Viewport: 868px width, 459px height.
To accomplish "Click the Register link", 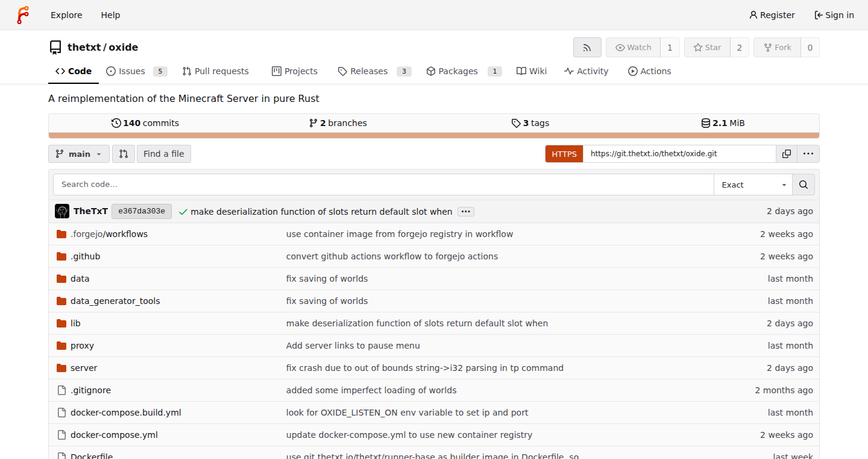I will click(772, 15).
